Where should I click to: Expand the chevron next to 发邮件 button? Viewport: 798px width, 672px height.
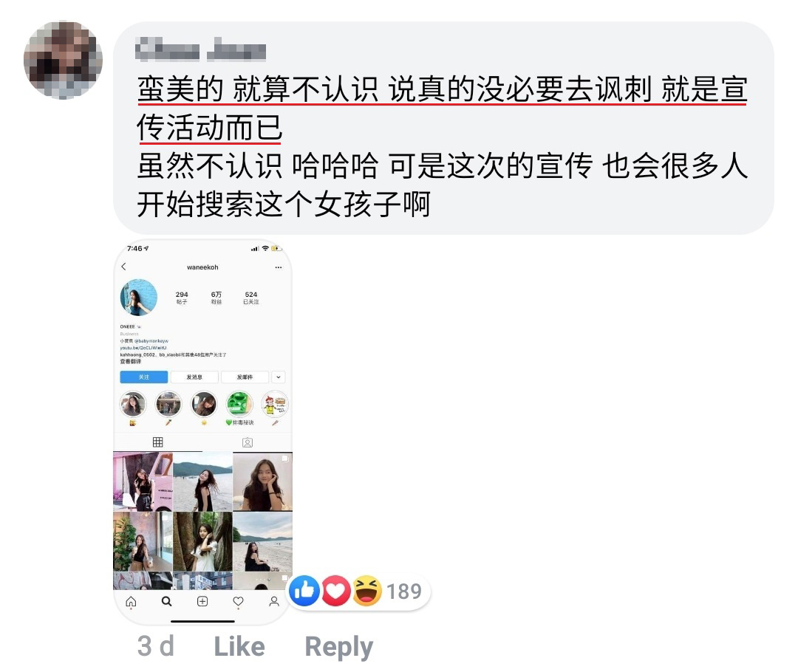click(279, 377)
